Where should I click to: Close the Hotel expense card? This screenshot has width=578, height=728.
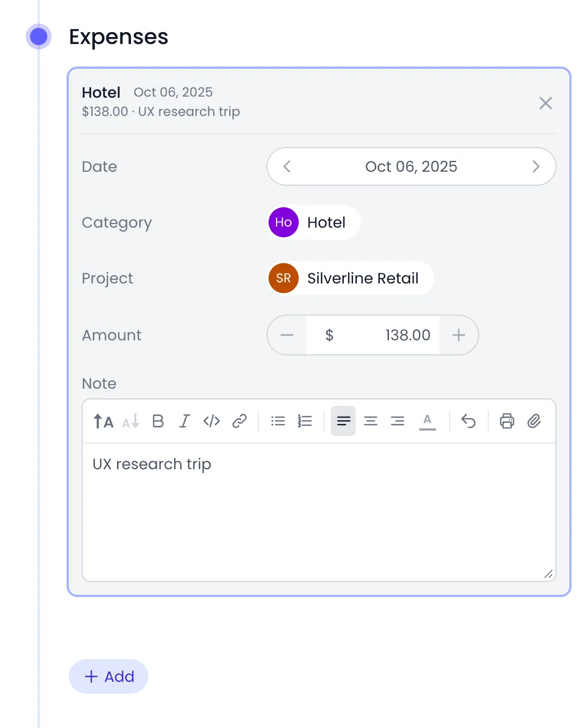(546, 103)
